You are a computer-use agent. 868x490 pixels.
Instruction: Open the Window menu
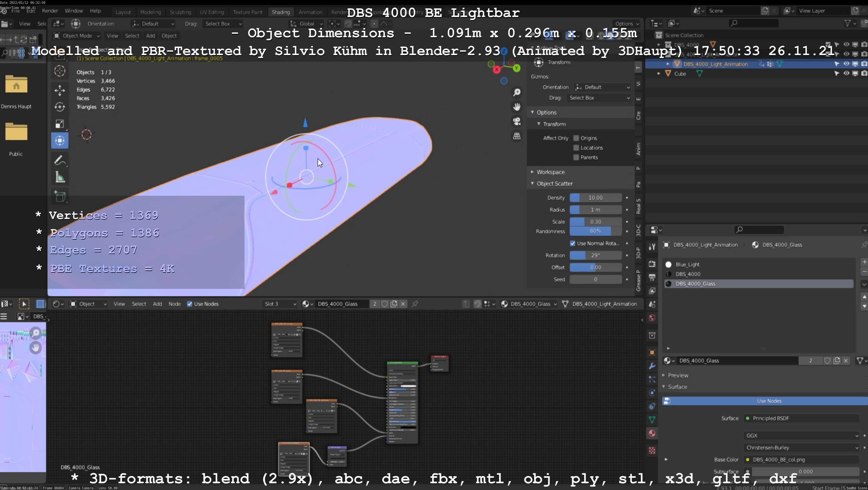[x=74, y=11]
